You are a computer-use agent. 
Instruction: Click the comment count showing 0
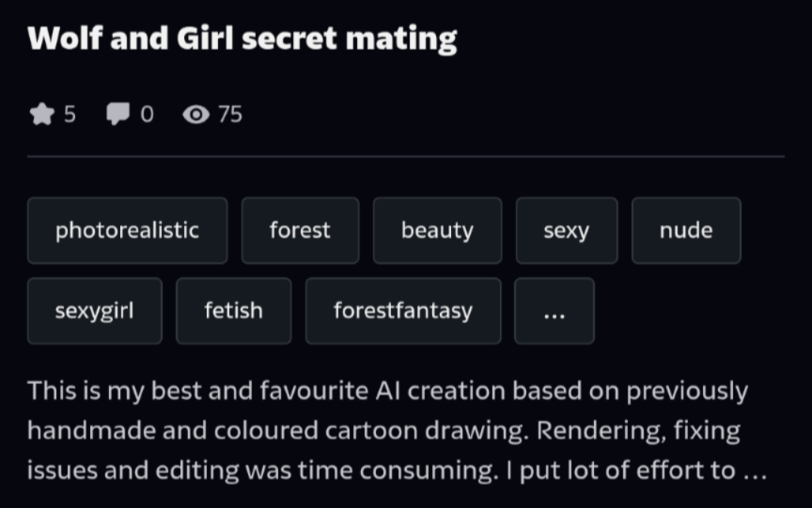click(x=146, y=115)
